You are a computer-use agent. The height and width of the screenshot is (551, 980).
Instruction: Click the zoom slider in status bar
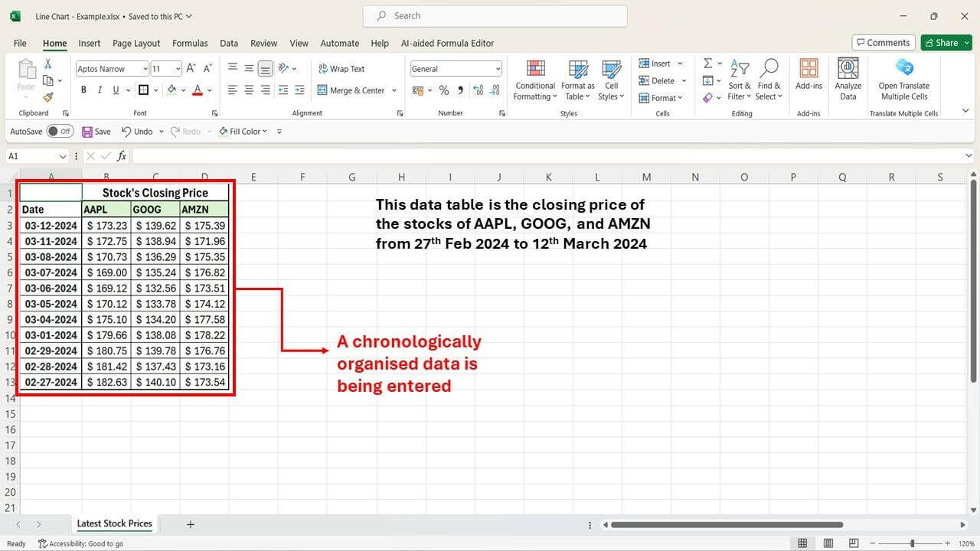(x=912, y=543)
